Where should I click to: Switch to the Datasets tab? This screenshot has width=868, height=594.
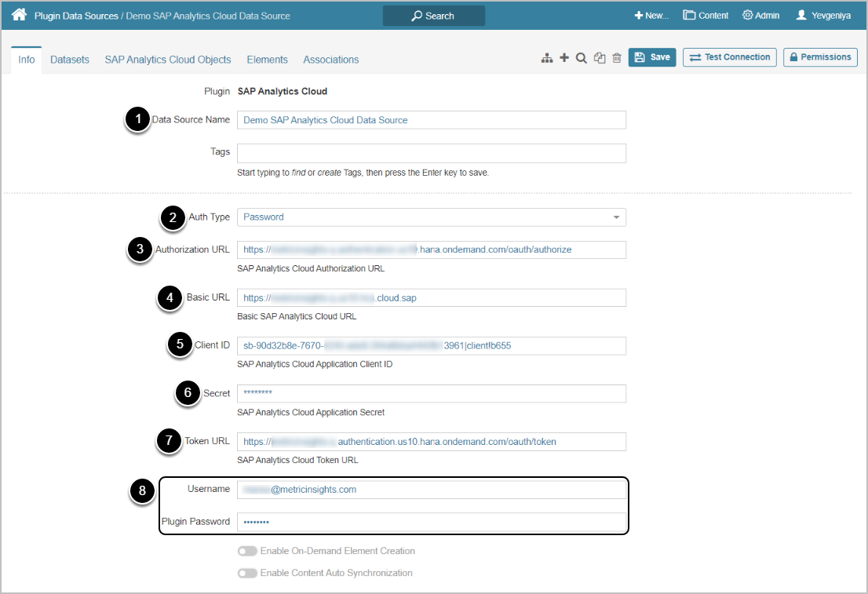[x=70, y=60]
